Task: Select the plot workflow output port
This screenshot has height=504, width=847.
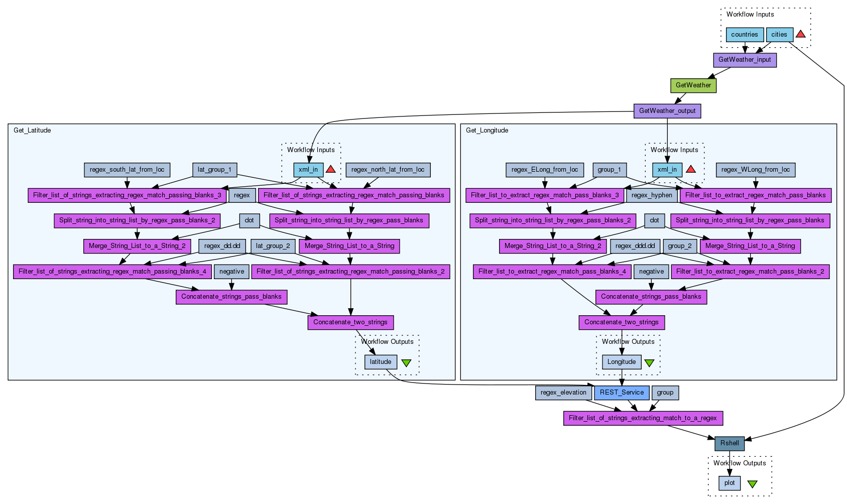Action: pyautogui.click(x=729, y=483)
